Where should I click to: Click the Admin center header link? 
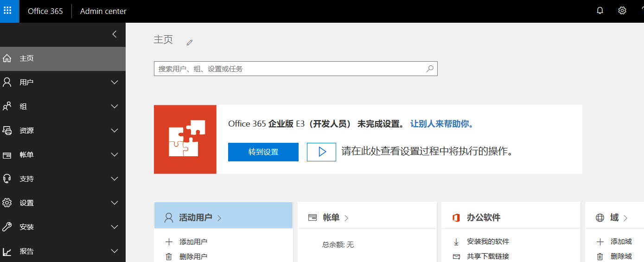click(x=103, y=11)
